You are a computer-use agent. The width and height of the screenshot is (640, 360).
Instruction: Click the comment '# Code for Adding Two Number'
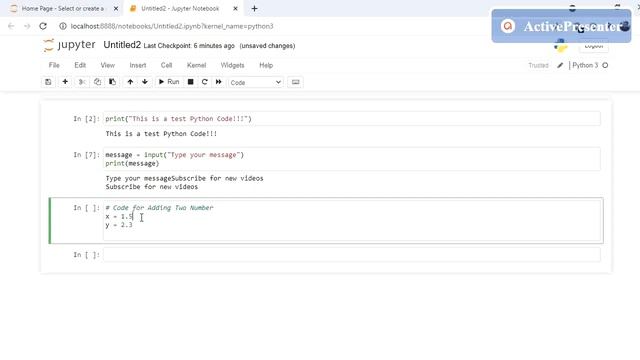pyautogui.click(x=159, y=208)
